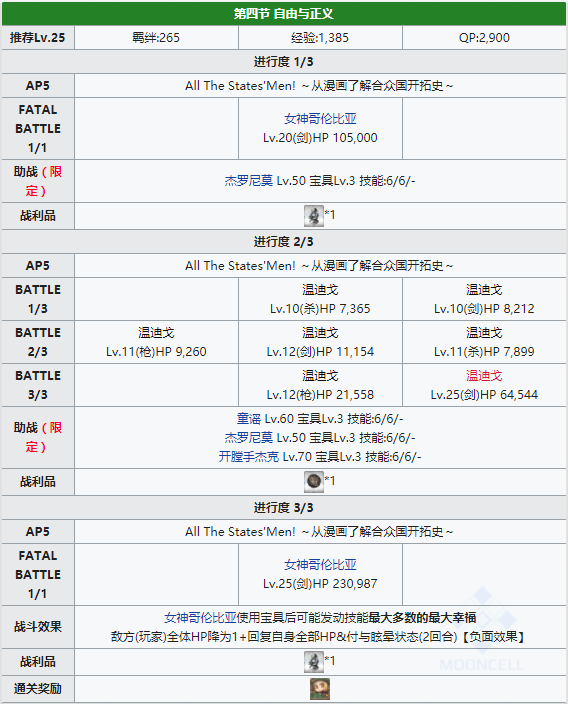Open 杰罗尼莫 support link under progress 1/3
Viewport: 568px width, 704px height.
click(248, 180)
